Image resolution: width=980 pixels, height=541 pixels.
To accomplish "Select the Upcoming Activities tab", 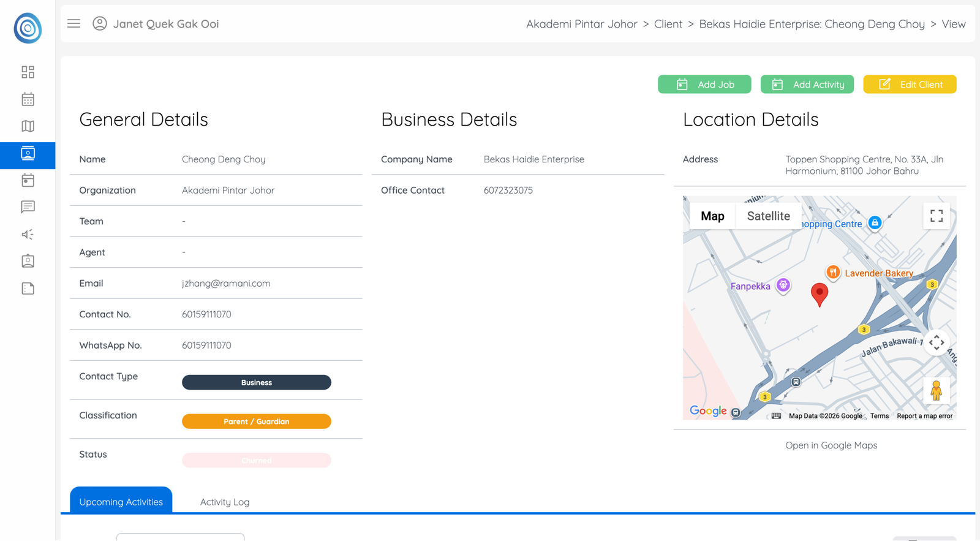I will click(x=121, y=502).
